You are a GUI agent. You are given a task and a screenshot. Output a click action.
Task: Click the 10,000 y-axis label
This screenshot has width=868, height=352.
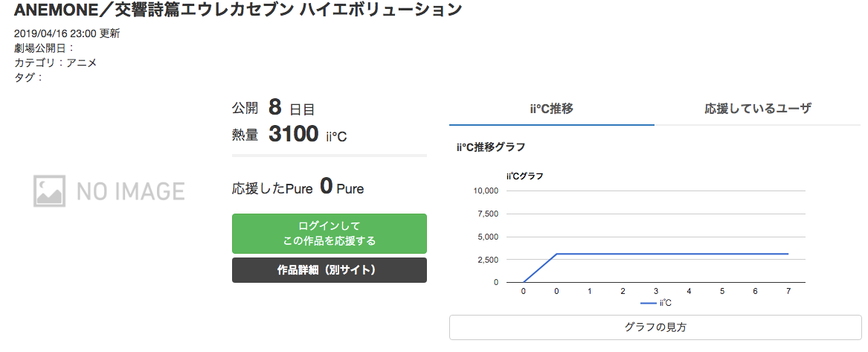[486, 191]
